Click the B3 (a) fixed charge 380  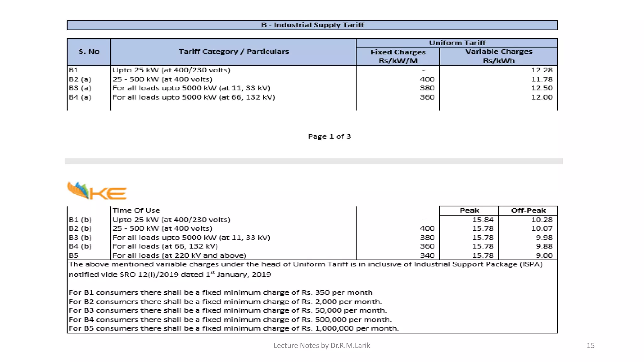[427, 88]
